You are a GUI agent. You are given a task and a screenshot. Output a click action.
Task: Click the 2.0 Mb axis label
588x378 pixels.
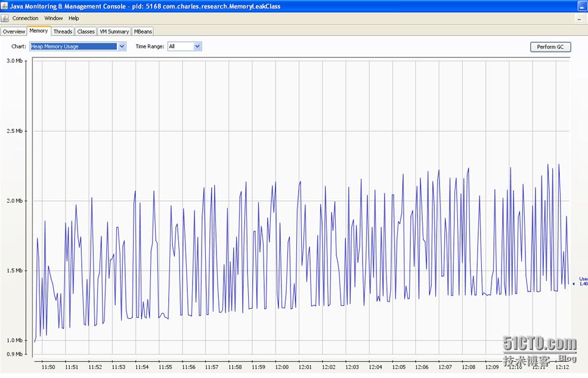click(x=15, y=200)
